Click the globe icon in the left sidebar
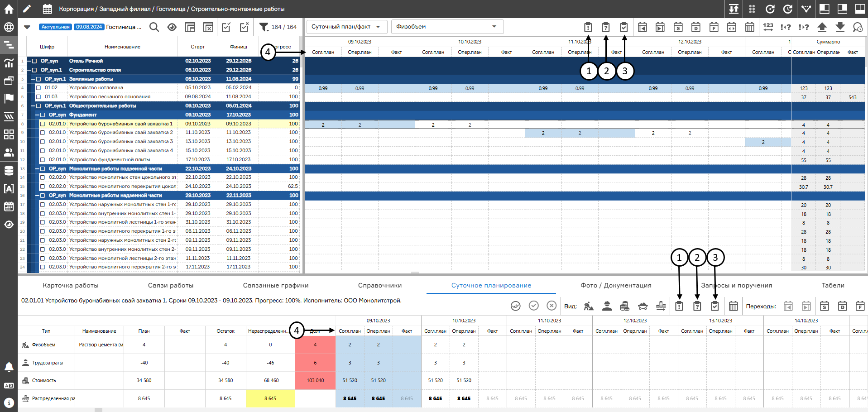Viewport: 868px width, 412px height. click(9, 27)
